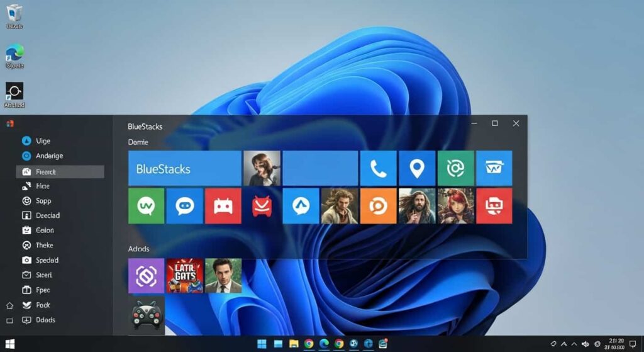Open the blue speech bubble face tile
644x352 pixels.
pyautogui.click(x=185, y=206)
